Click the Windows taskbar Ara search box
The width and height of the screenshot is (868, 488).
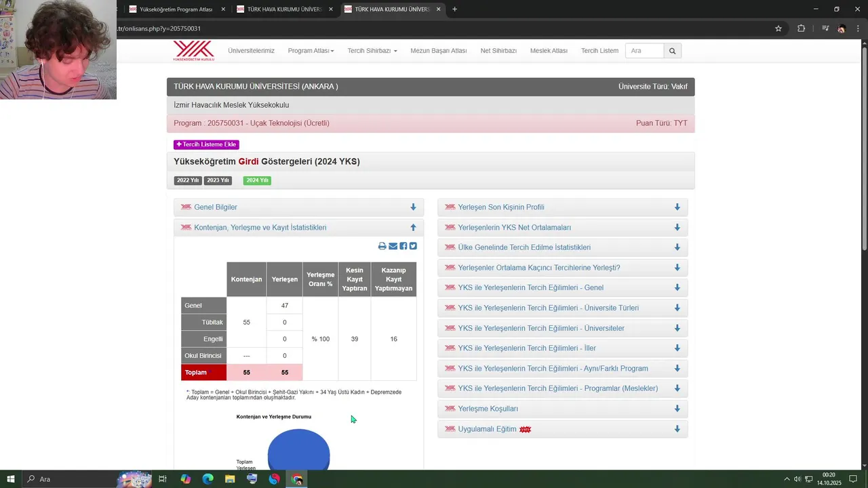click(x=68, y=479)
